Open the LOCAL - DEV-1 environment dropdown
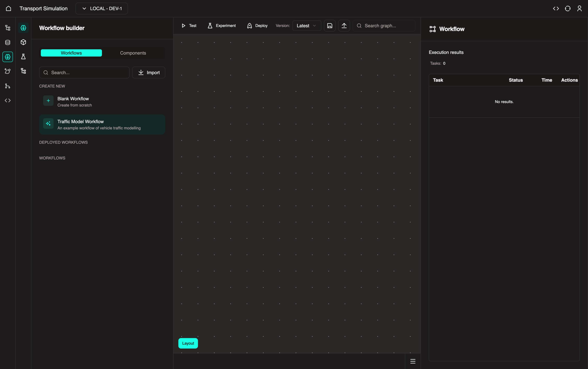This screenshot has width=588, height=369. click(102, 8)
